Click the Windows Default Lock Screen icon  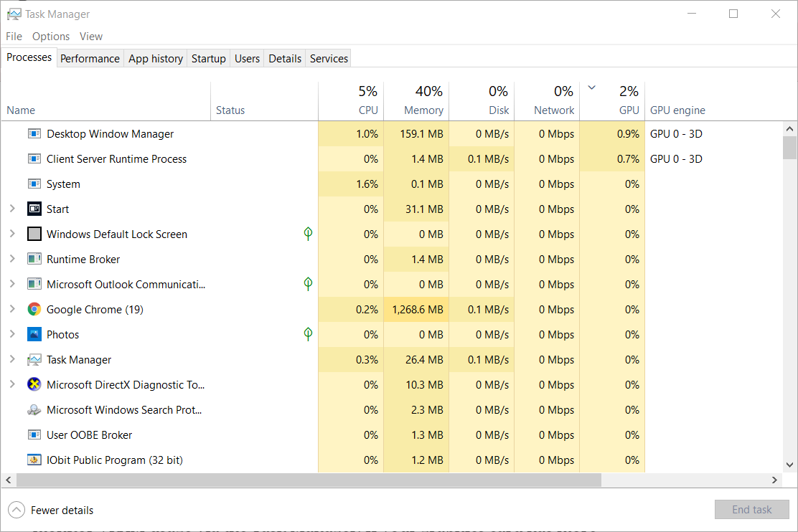click(x=34, y=234)
